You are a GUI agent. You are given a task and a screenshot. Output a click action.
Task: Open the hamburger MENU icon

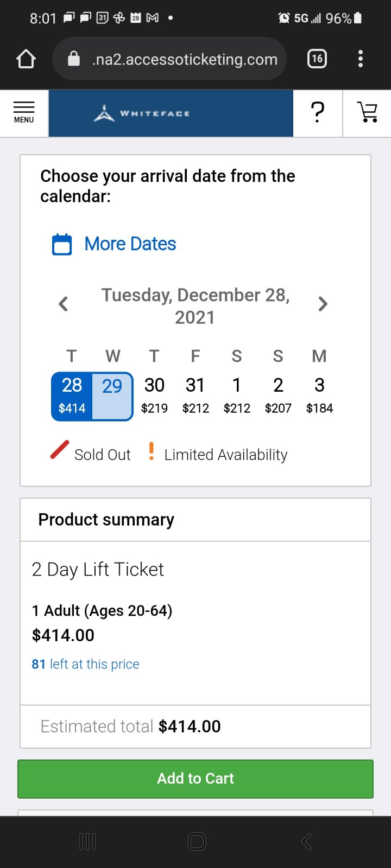coord(24,113)
